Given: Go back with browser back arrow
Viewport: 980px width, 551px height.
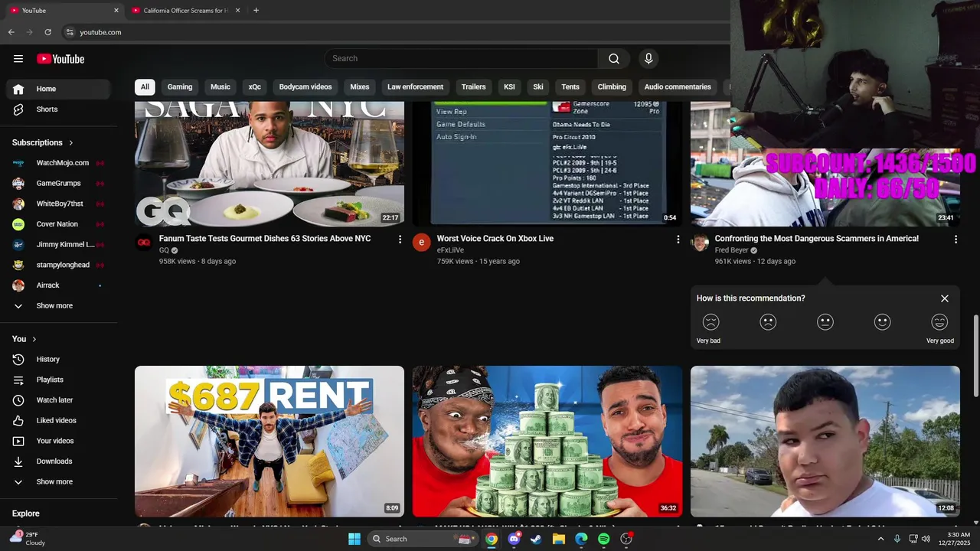Looking at the screenshot, I should coord(11,32).
